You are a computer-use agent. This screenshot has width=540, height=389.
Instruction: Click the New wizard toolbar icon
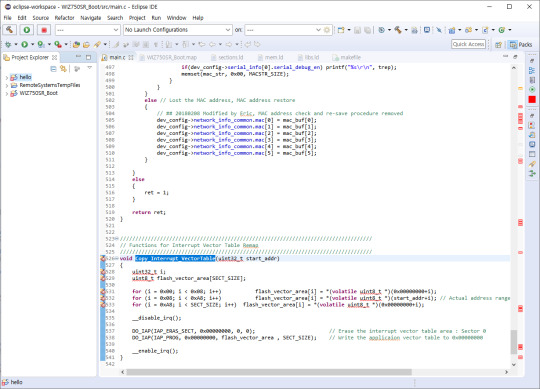coord(341,30)
